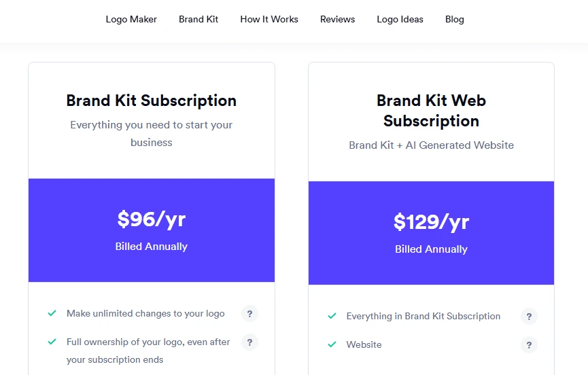
Task: Go to the Brand Kit page
Action: tap(198, 19)
